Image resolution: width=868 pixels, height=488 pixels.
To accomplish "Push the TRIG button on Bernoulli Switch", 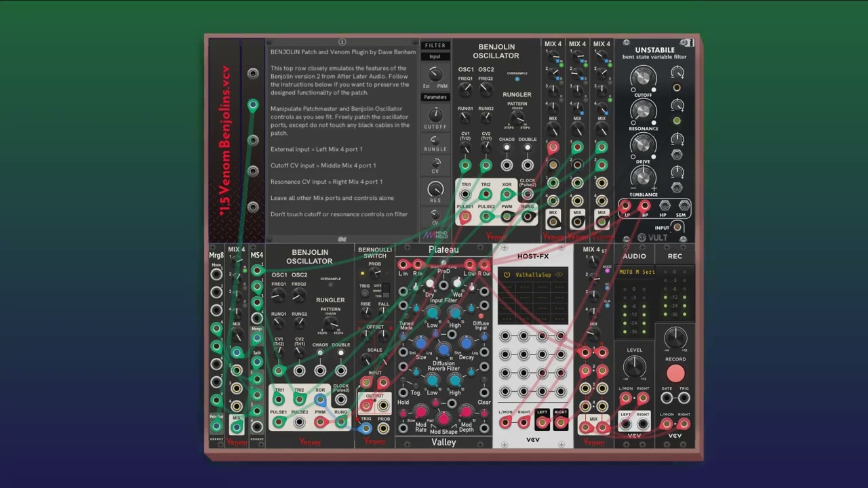I will [365, 293].
